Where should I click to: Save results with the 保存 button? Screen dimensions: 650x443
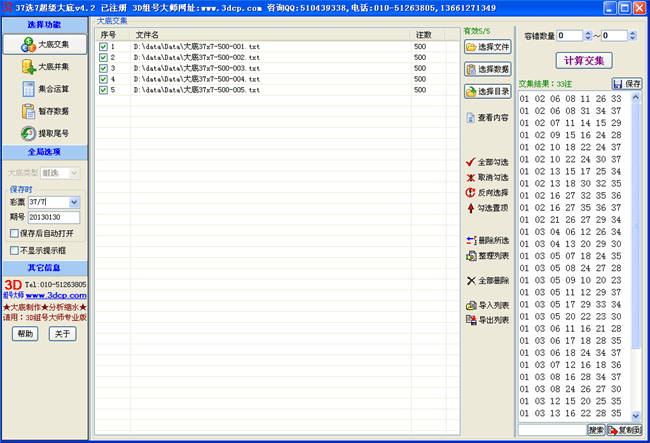pyautogui.click(x=627, y=83)
